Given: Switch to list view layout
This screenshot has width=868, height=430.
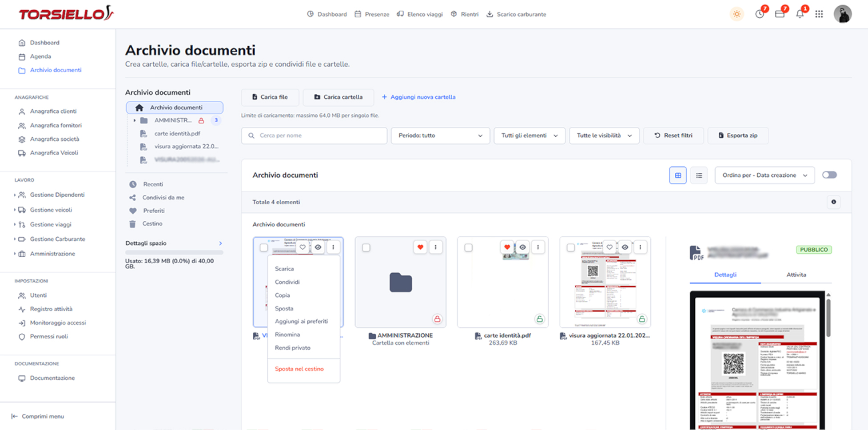Looking at the screenshot, I should [x=699, y=175].
